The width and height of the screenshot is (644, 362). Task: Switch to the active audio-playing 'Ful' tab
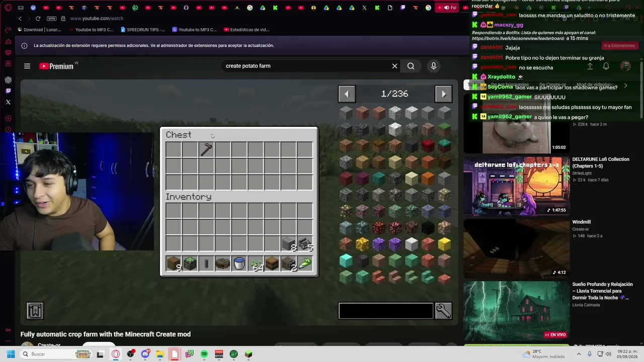447,8
